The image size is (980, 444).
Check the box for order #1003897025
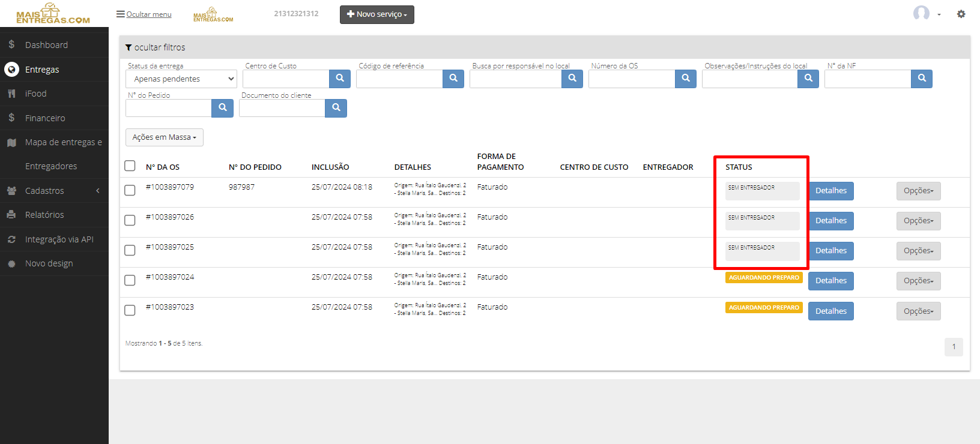pyautogui.click(x=130, y=250)
